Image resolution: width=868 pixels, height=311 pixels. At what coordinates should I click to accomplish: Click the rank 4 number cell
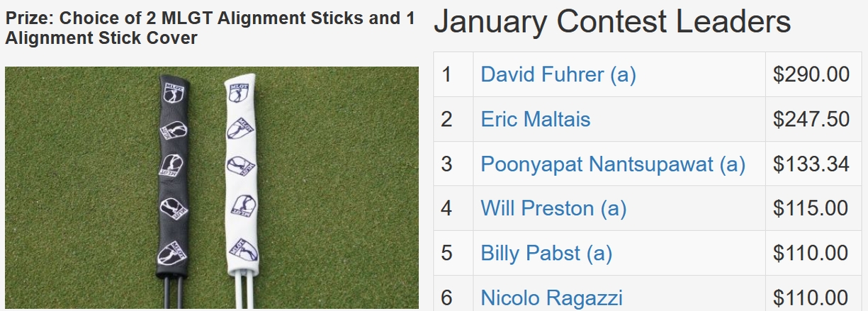coord(446,208)
